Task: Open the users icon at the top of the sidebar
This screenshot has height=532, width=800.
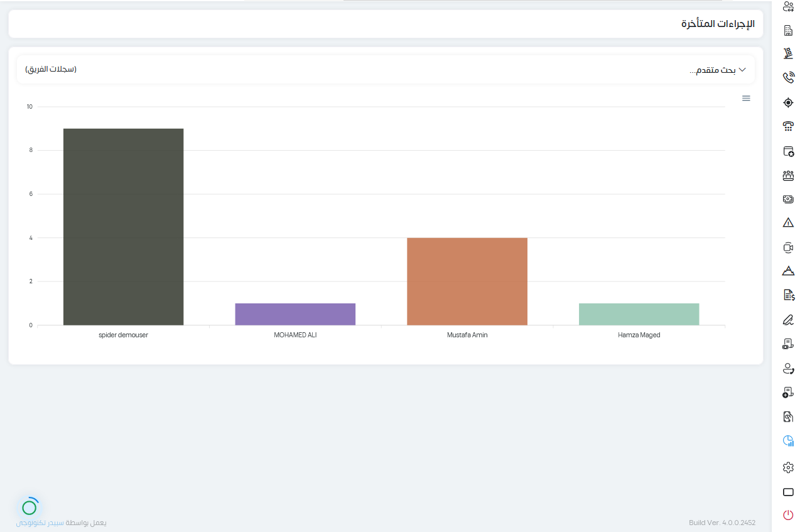Action: pyautogui.click(x=788, y=7)
